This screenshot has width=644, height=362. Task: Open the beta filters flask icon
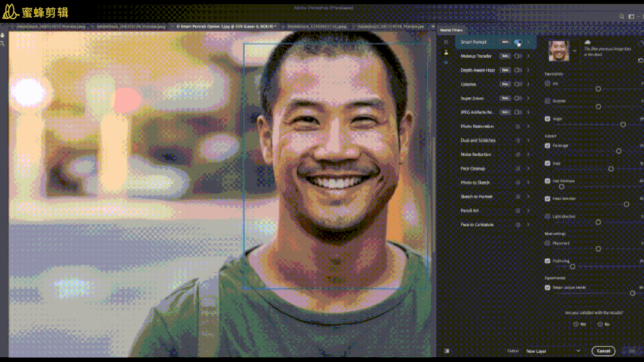446,52
